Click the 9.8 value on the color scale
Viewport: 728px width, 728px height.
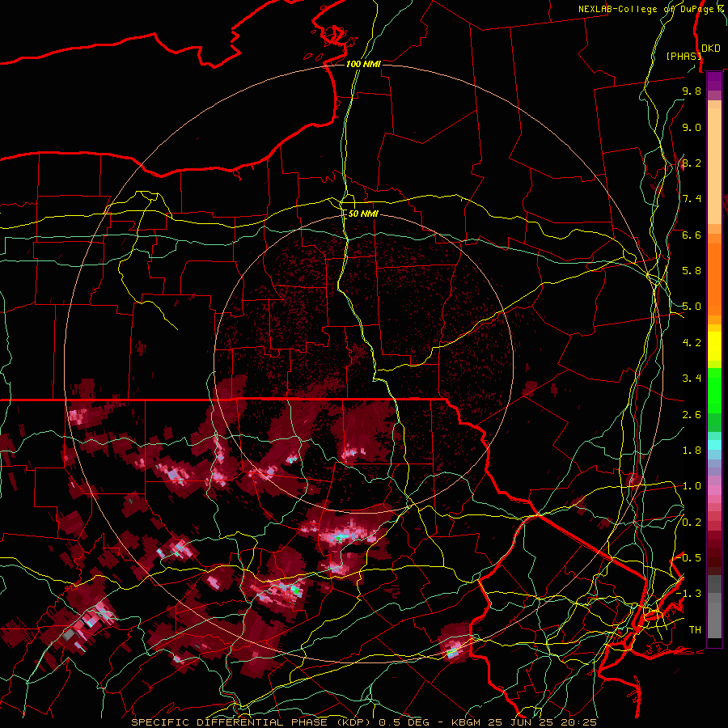pos(692,91)
